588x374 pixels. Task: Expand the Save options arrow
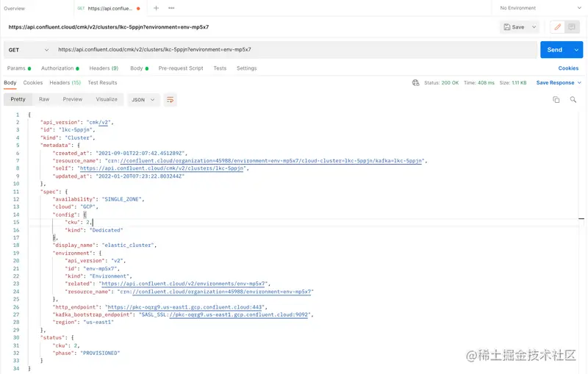pos(534,27)
